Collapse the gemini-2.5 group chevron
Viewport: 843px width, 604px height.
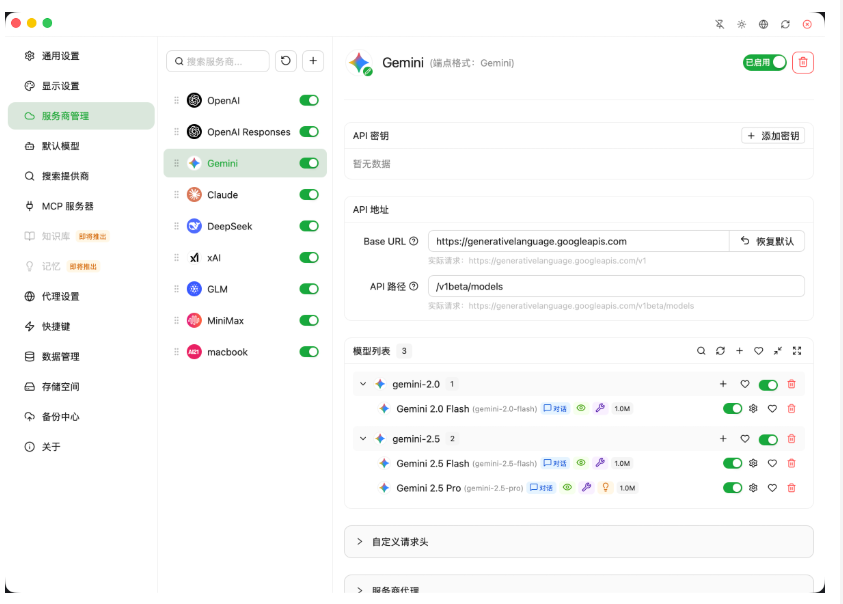pos(363,439)
